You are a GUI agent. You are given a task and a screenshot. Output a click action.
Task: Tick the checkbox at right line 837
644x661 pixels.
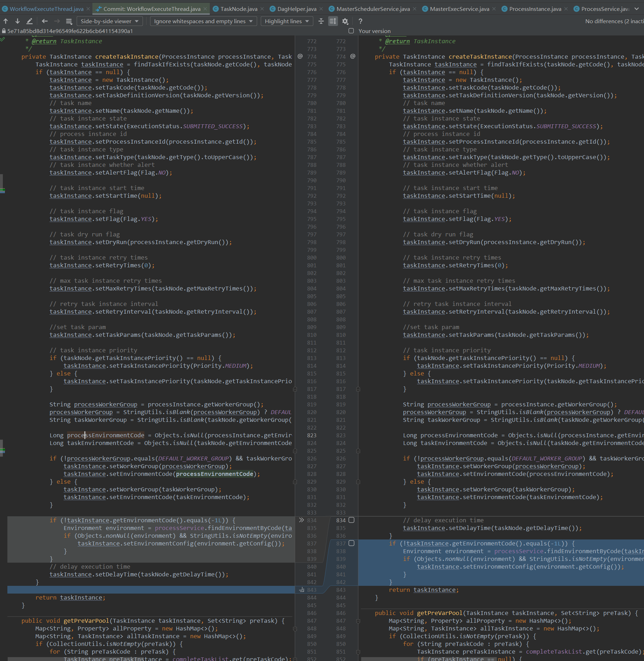pyautogui.click(x=351, y=543)
